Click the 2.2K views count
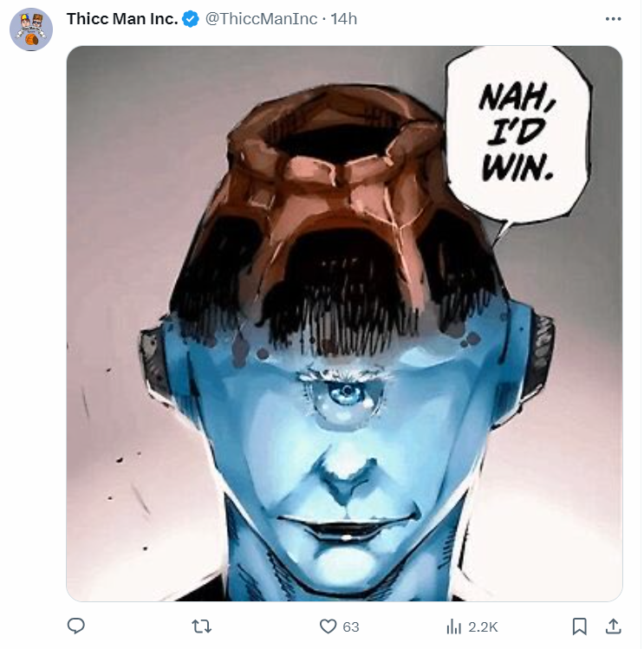The height and width of the screenshot is (649, 644). pos(484,626)
